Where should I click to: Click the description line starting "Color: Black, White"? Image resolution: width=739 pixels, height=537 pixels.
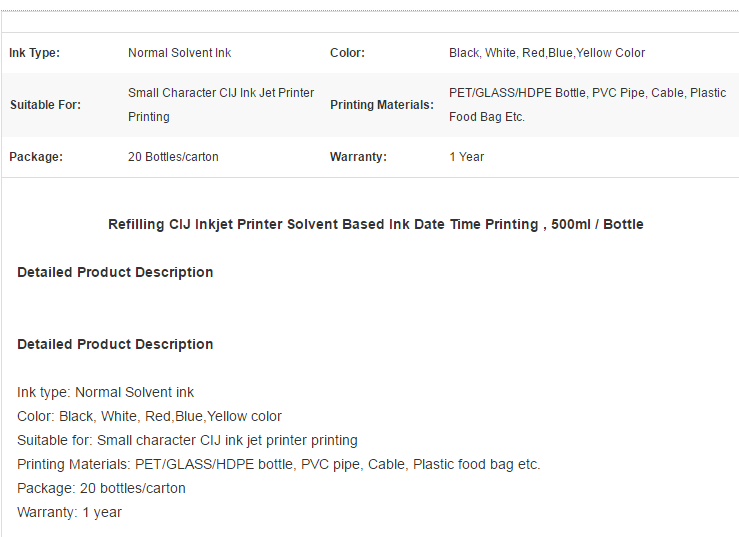[x=149, y=416]
